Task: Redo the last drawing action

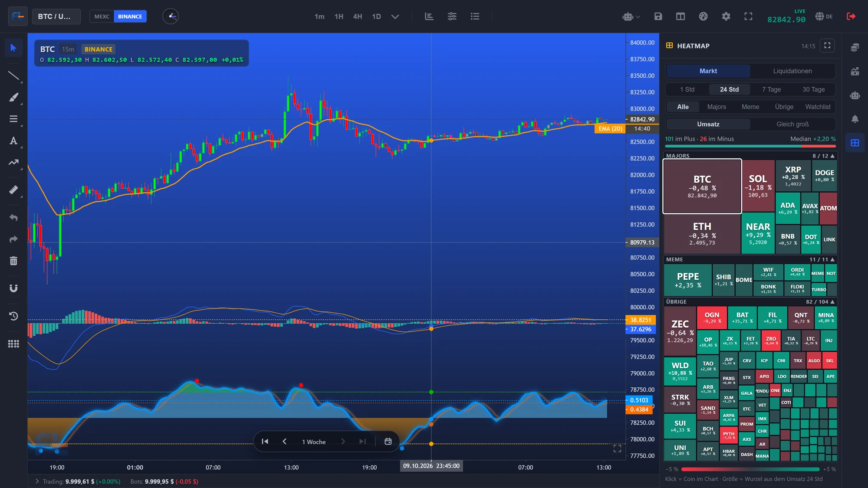Action: [x=13, y=239]
